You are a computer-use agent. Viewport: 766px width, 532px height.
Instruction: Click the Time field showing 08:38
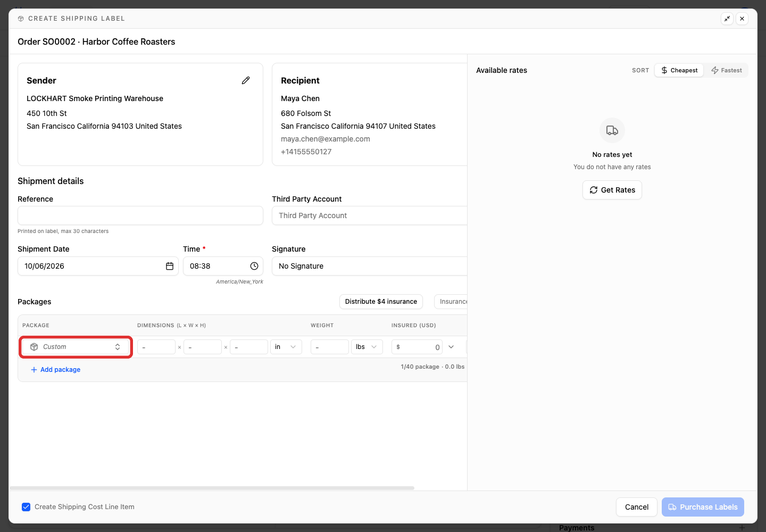[x=223, y=266]
